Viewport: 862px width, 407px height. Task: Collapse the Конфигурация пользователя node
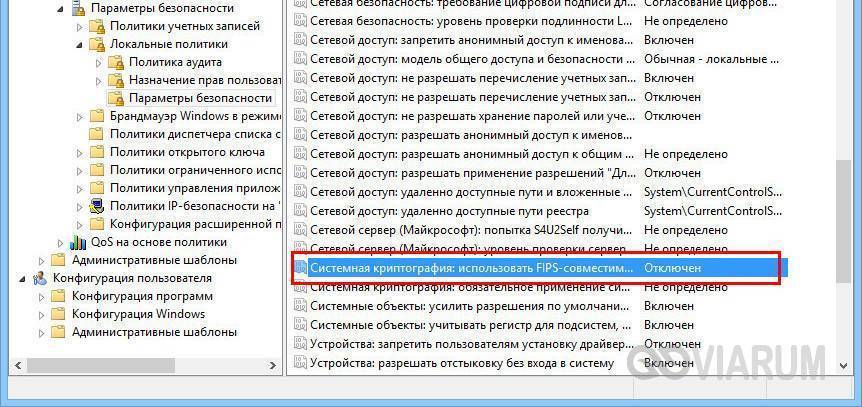coord(23,279)
